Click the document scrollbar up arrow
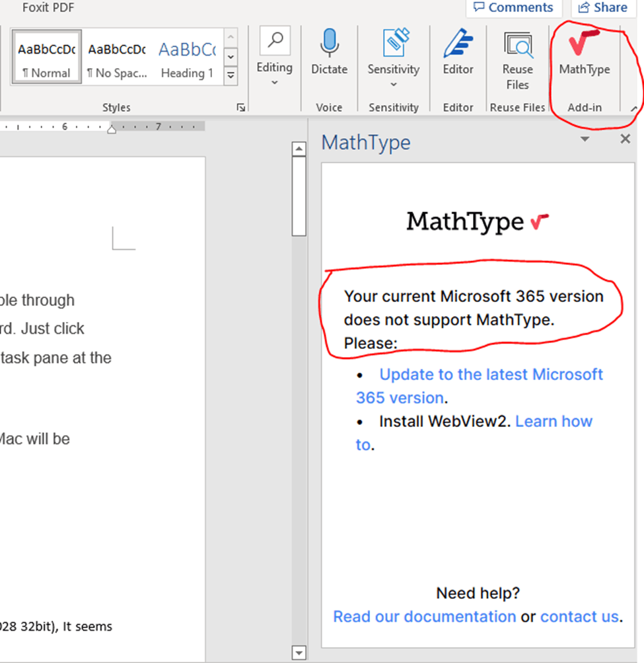 coord(299,149)
